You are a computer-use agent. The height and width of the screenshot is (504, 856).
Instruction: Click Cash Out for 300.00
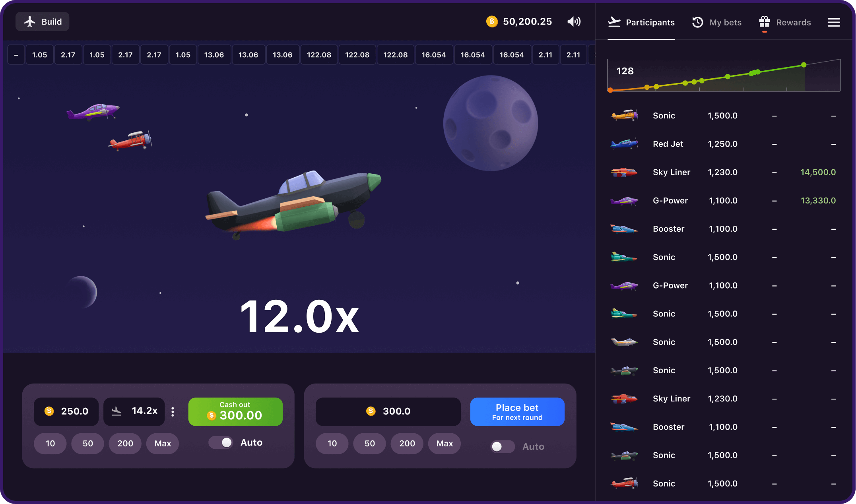pos(235,411)
